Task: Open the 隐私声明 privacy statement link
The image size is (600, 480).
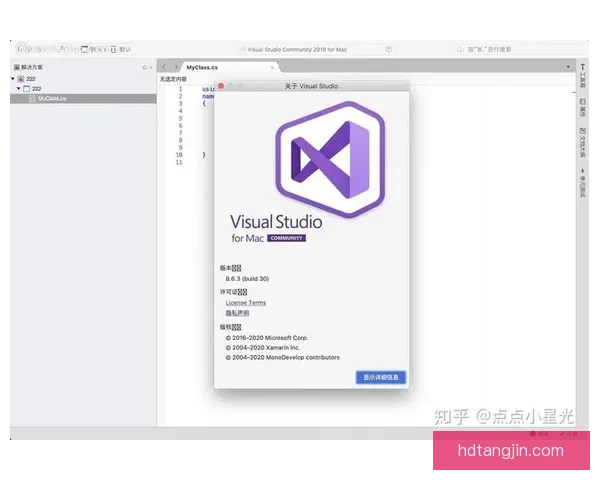Action: coord(238,313)
